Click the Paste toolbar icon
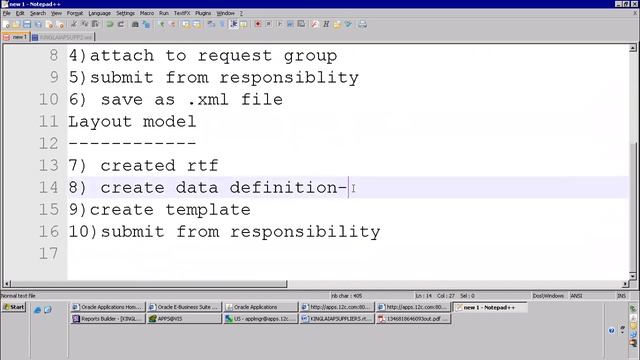 [96, 24]
